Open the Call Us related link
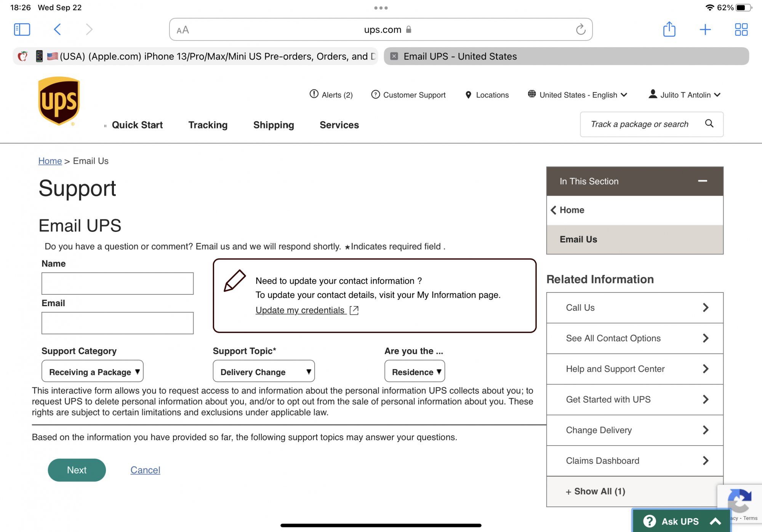 [x=635, y=308]
